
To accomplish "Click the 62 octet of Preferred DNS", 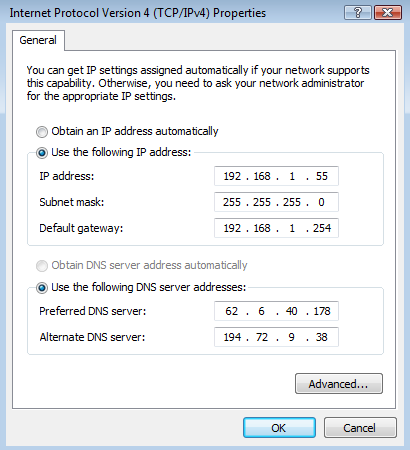I will click(232, 311).
